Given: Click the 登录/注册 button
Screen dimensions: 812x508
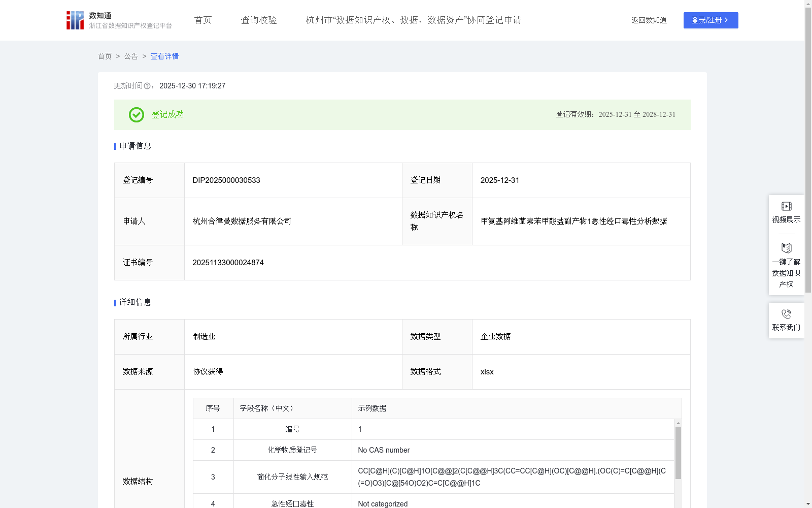Looking at the screenshot, I should [x=710, y=20].
